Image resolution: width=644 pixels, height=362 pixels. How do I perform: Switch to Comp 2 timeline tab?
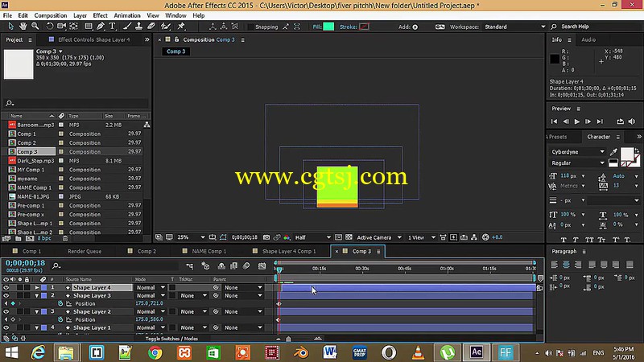pos(147,251)
